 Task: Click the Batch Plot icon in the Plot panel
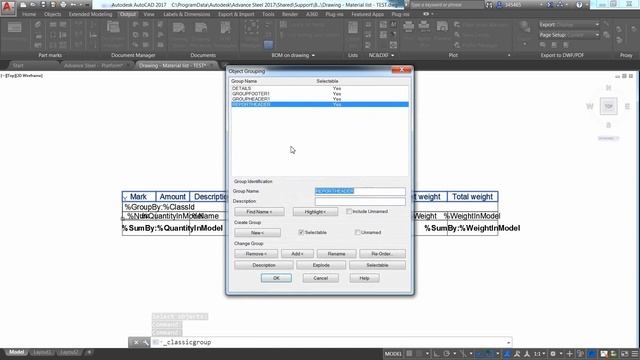(x=424, y=27)
